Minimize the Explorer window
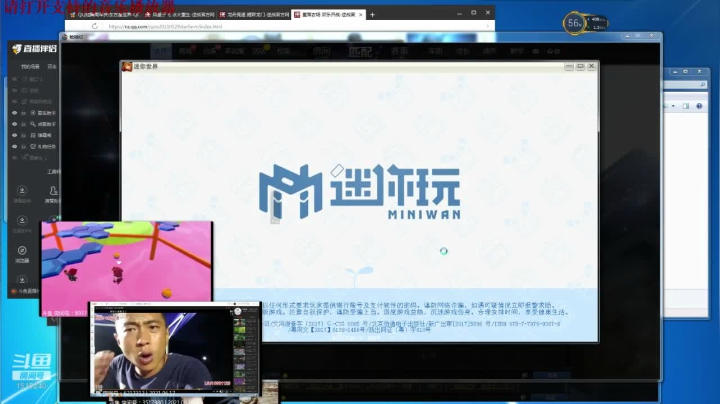Screen dimensions: 720x404 point(675,72)
